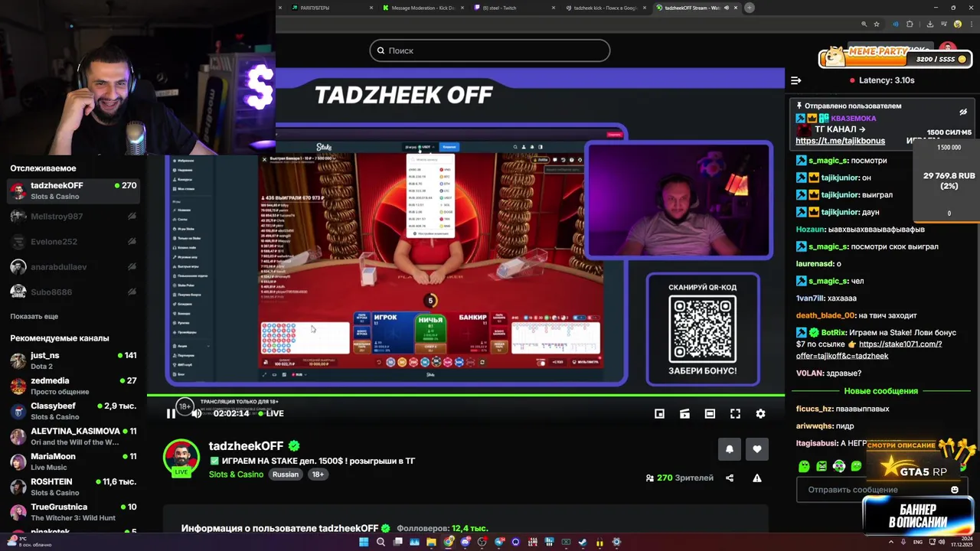Open player settings gear
This screenshot has height=551, width=980.
(760, 413)
